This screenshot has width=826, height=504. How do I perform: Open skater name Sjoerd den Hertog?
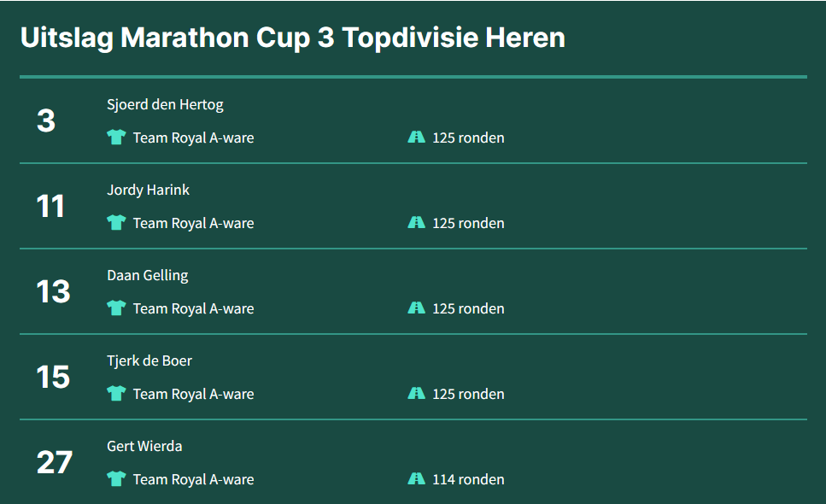click(x=165, y=104)
